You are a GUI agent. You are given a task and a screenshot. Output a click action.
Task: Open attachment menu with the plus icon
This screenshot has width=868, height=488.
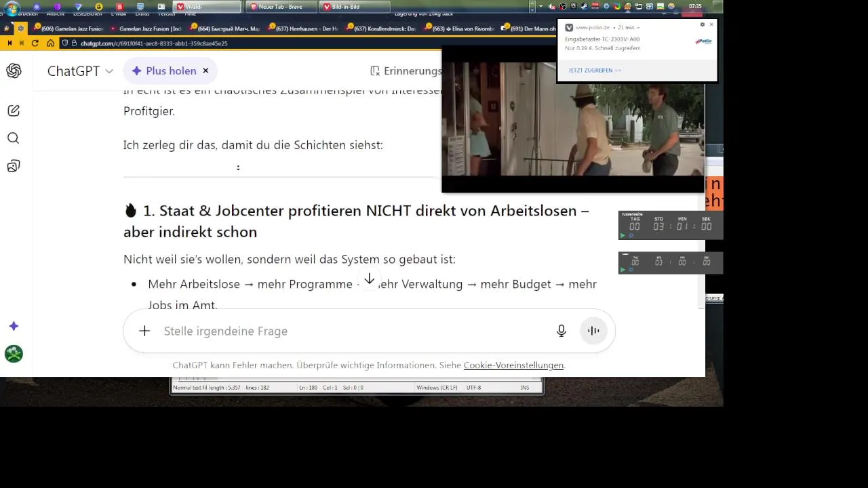point(144,331)
